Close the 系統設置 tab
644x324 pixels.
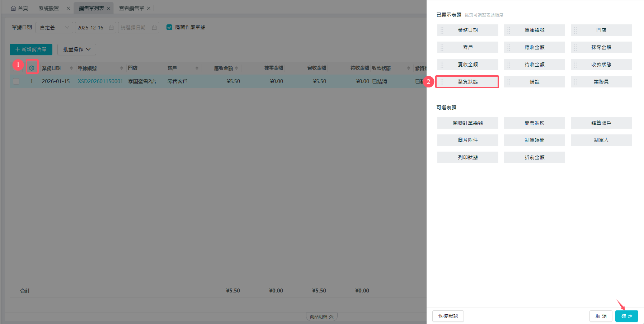68,8
